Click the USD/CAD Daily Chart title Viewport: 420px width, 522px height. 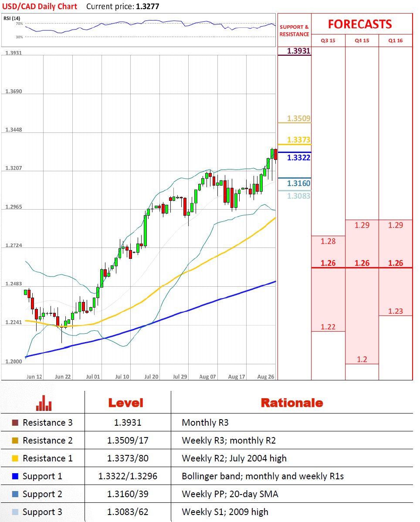click(x=40, y=7)
